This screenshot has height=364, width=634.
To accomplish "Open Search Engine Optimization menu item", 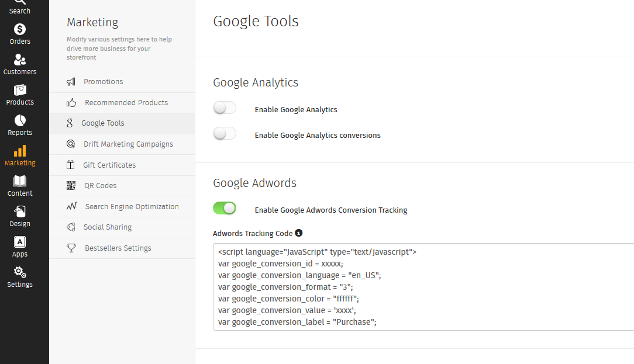I will pos(122,206).
